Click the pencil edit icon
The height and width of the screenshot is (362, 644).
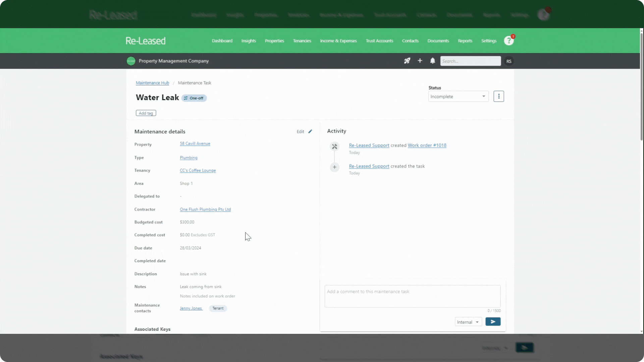pos(310,131)
